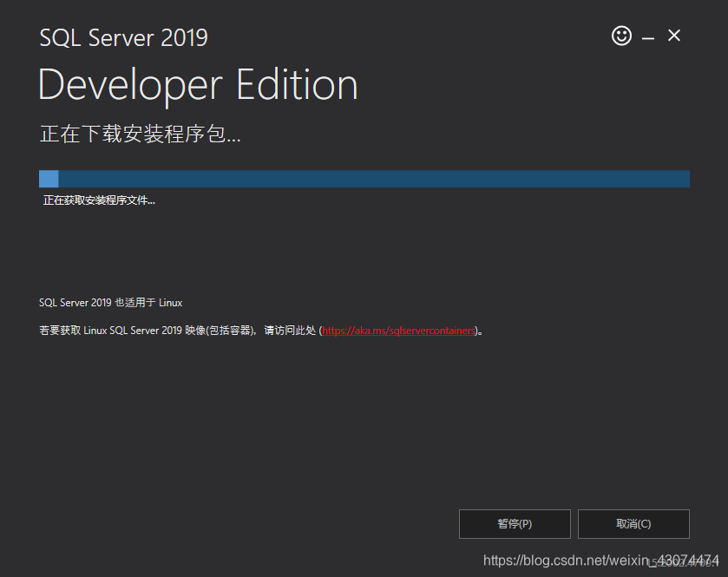Viewport: 728px width, 577px height.
Task: Click the 正在下载安装程序包... heading
Action: coord(140,134)
